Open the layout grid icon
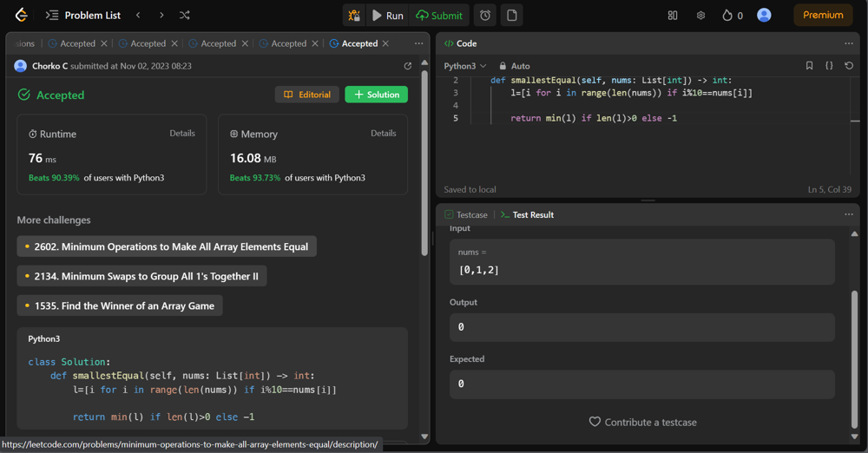 tap(673, 15)
